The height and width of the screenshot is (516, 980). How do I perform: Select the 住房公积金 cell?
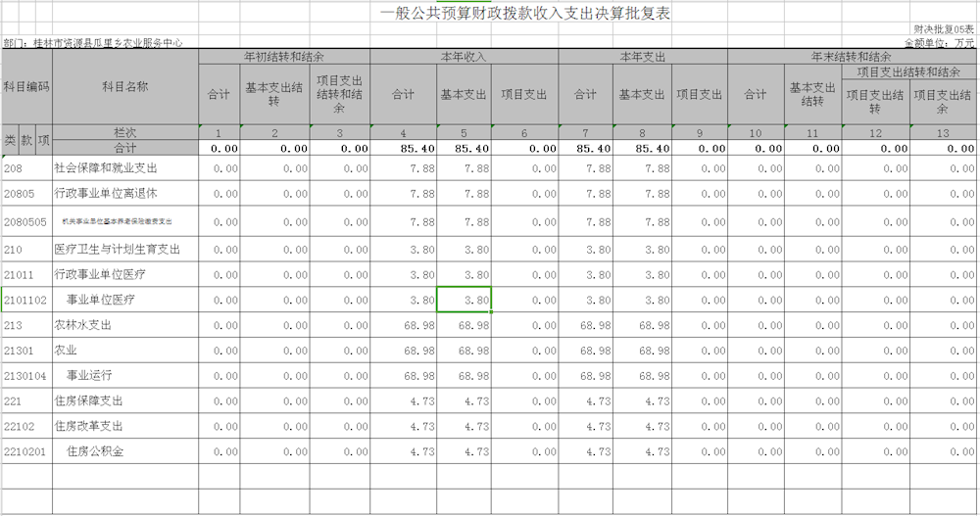[95, 452]
